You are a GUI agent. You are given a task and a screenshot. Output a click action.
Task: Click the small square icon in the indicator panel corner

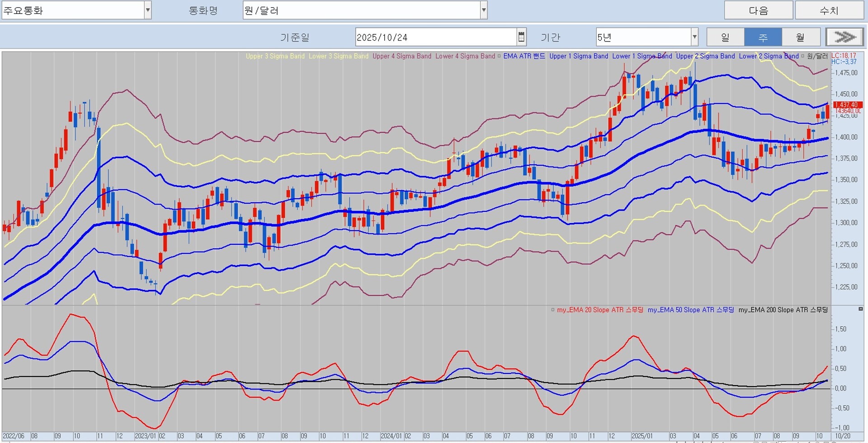coord(861,309)
